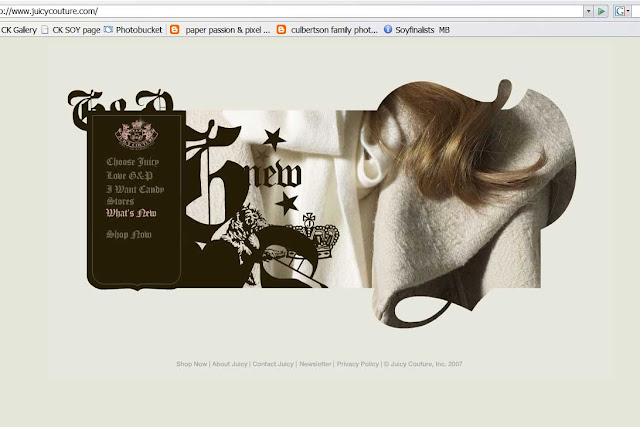Click the Photobucket bookmark icon
This screenshot has height=427, width=640.
click(108, 29)
